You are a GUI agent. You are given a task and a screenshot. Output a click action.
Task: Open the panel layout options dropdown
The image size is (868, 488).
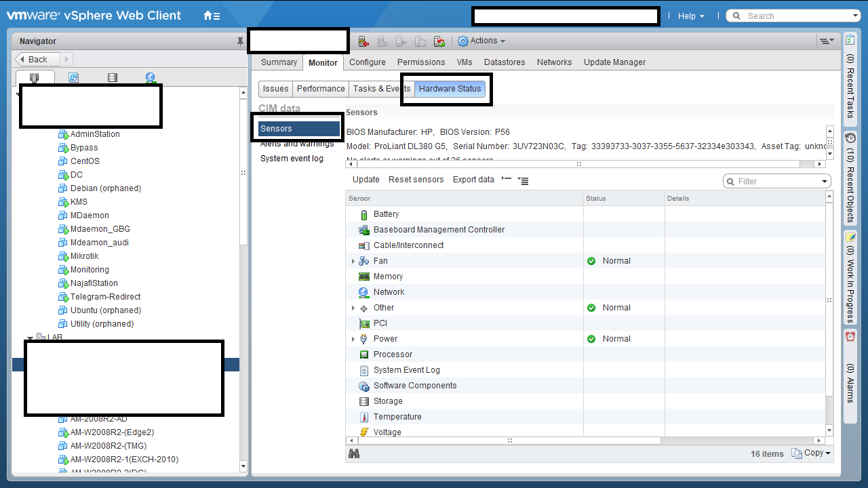click(x=827, y=41)
